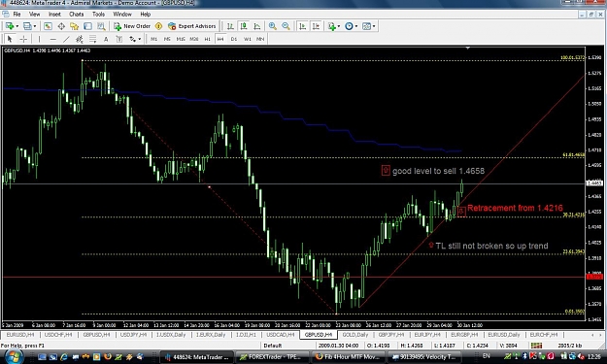The image size is (607, 364).
Task: Switch chart to candlesticks
Action: 244,26
